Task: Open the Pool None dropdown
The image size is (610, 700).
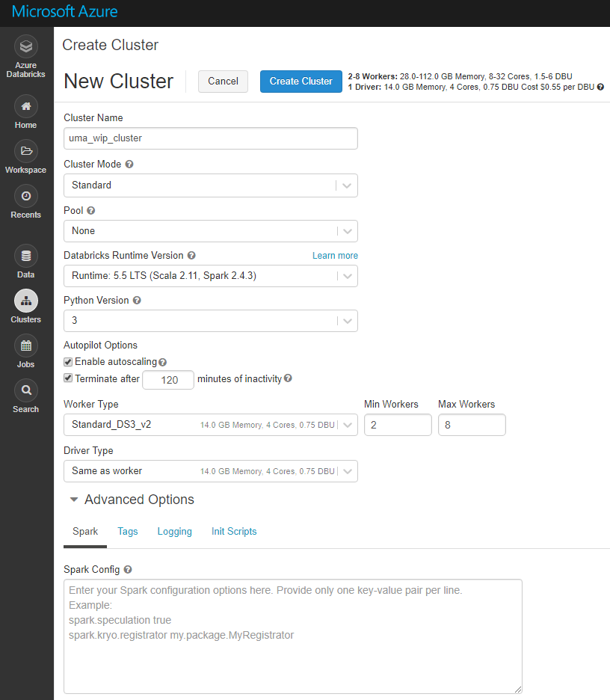Action: click(x=211, y=231)
